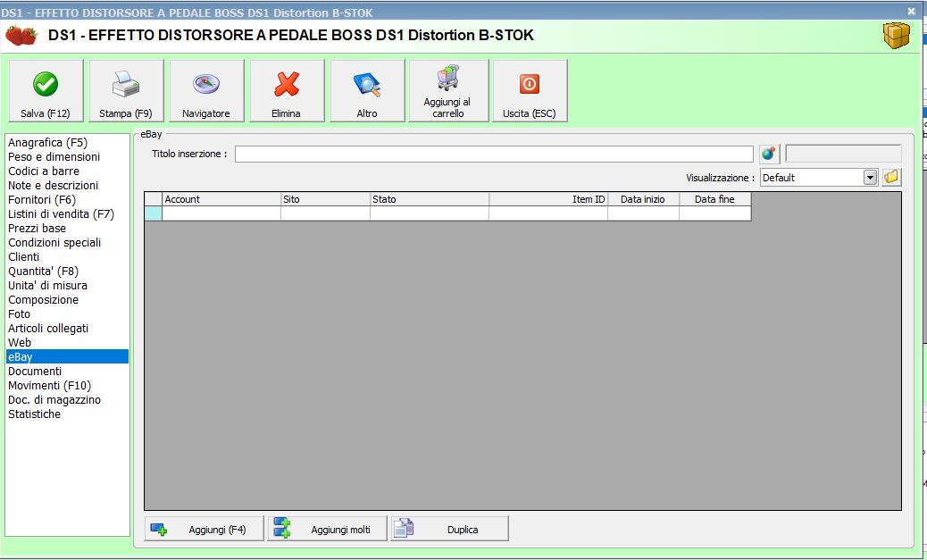Image resolution: width=927 pixels, height=560 pixels.
Task: Click the globe icon beside Titolo inserzione
Action: [x=769, y=154]
